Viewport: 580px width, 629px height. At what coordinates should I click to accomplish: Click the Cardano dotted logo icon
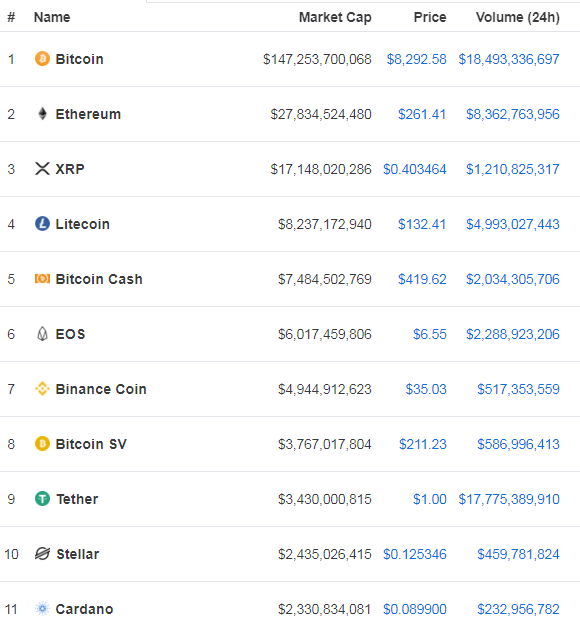(42, 609)
